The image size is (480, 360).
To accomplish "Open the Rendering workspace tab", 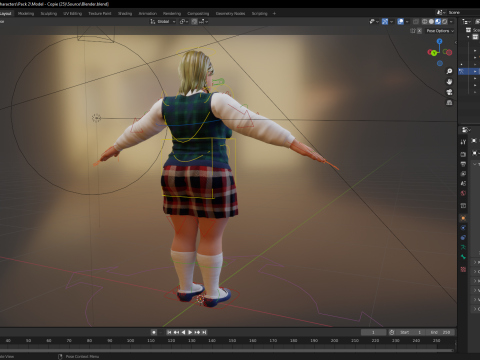I will [x=172, y=14].
